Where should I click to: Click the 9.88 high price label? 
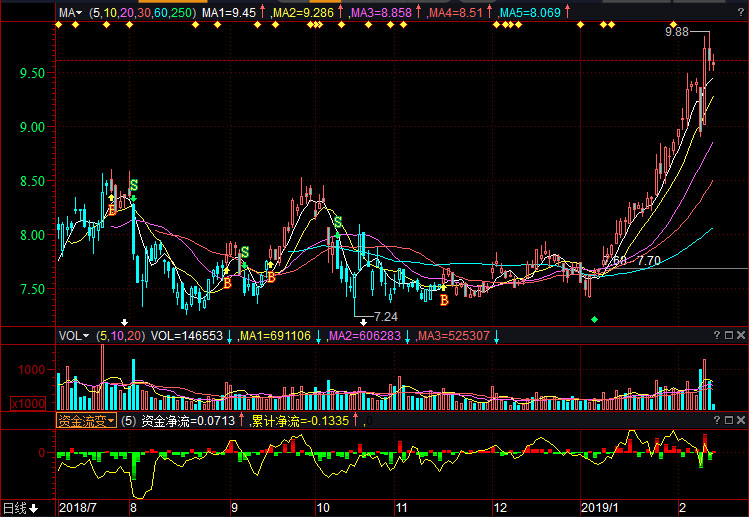click(x=677, y=33)
